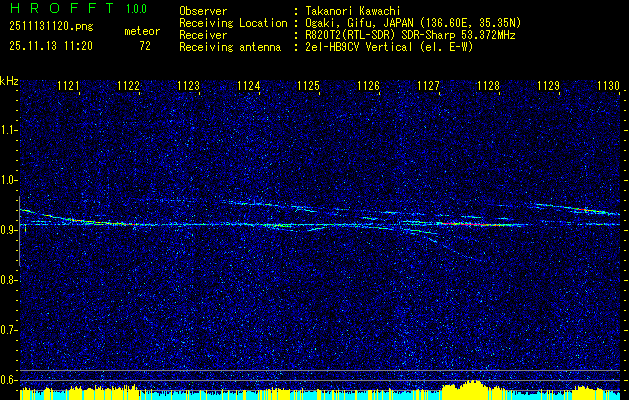
Task: Click the 1124 time axis marker
Action: 249,85
